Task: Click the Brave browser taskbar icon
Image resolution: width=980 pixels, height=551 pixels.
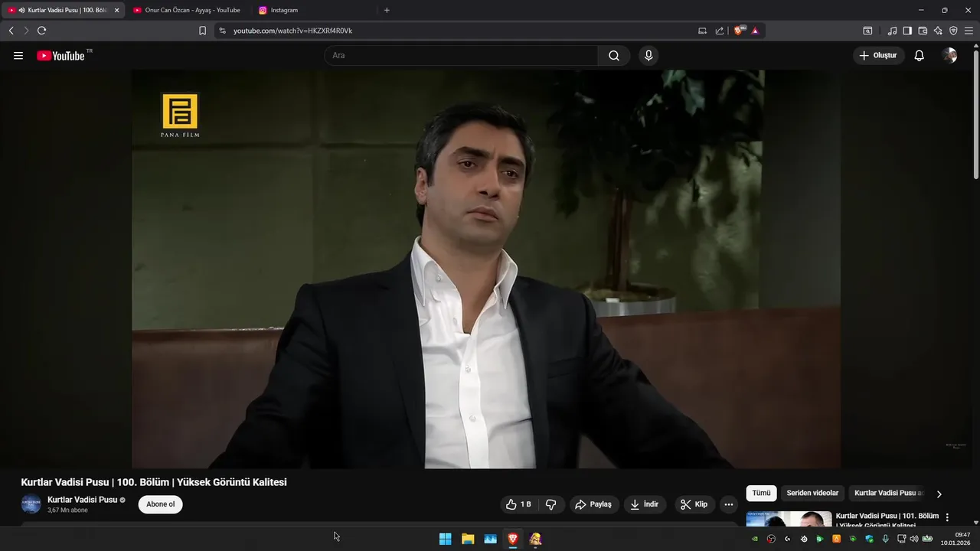Action: coord(513,539)
